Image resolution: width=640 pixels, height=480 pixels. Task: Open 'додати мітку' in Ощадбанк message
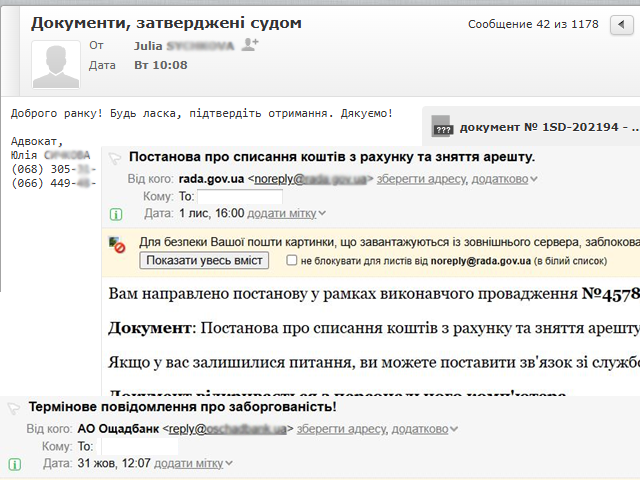(193, 464)
